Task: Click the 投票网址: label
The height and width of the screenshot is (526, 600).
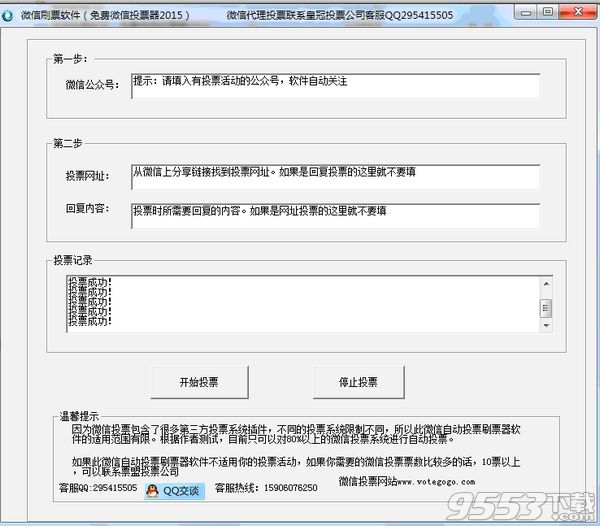Action: click(x=88, y=176)
